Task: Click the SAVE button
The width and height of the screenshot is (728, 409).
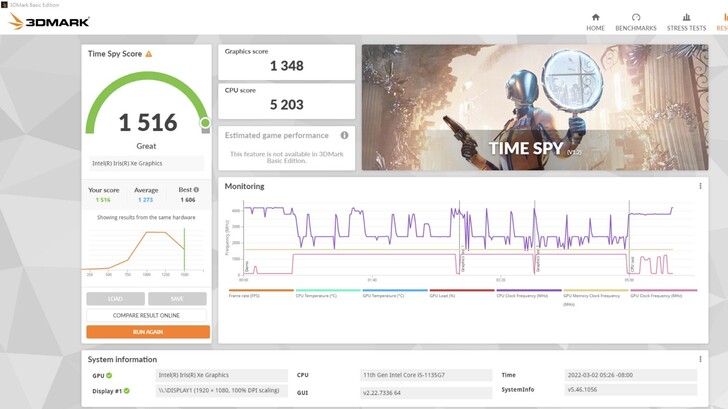Action: point(177,299)
